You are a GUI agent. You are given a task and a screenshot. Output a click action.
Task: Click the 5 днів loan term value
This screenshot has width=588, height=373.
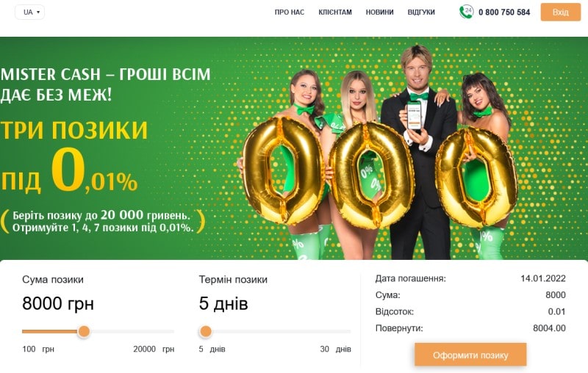click(x=223, y=303)
